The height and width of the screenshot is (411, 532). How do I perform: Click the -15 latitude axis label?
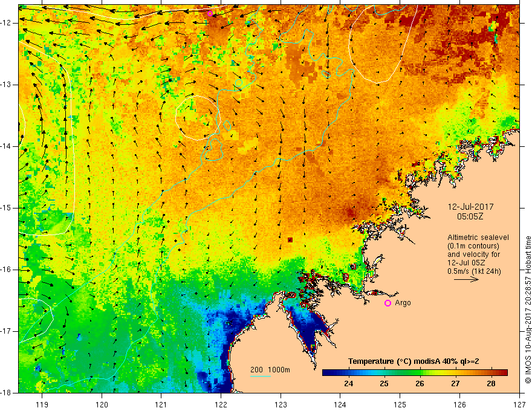click(7, 208)
